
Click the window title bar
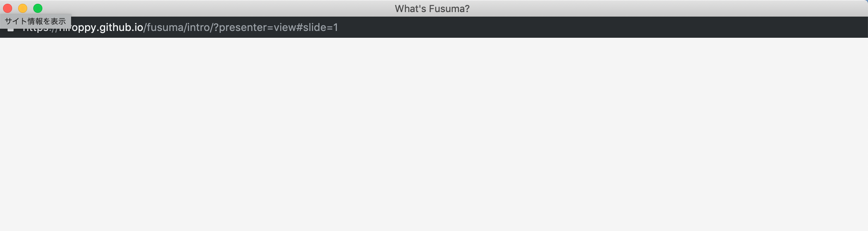point(605,8)
